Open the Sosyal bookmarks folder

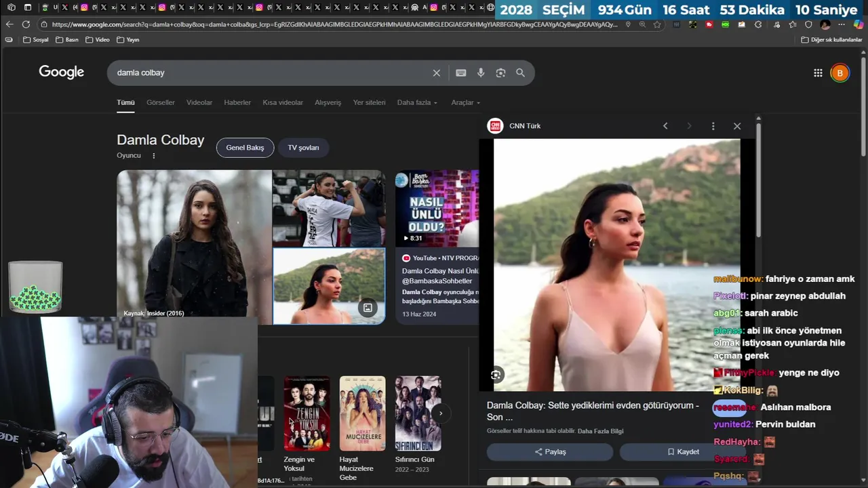[36, 40]
